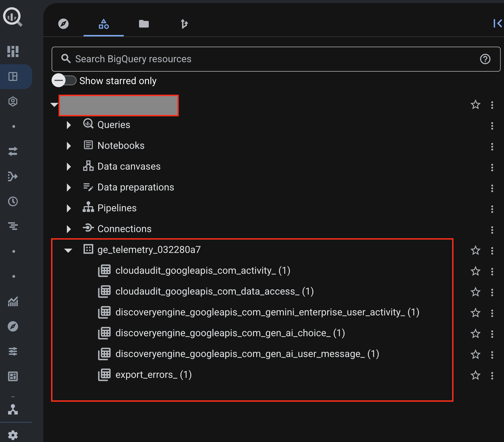
Task: Open more actions for Queries
Action: click(492, 126)
